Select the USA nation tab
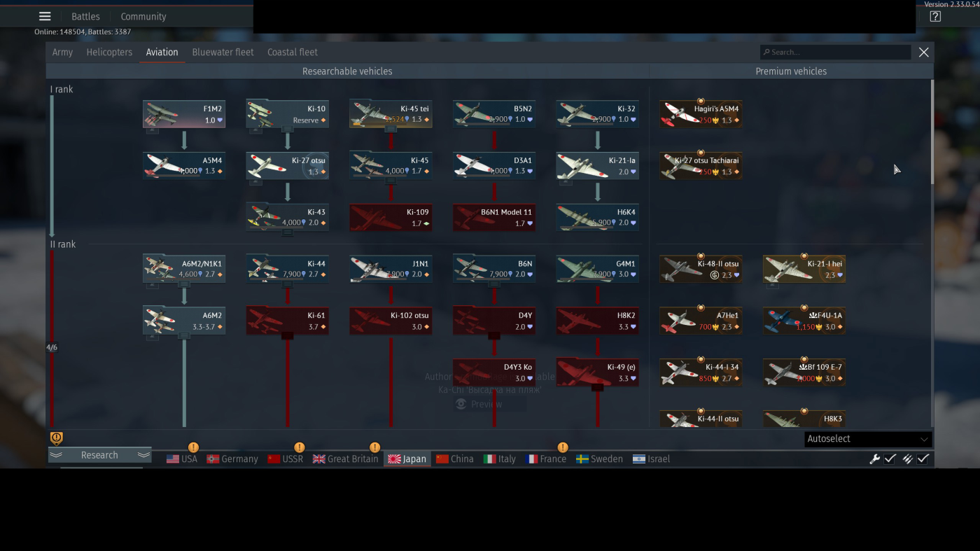The height and width of the screenshot is (551, 980). click(x=182, y=459)
